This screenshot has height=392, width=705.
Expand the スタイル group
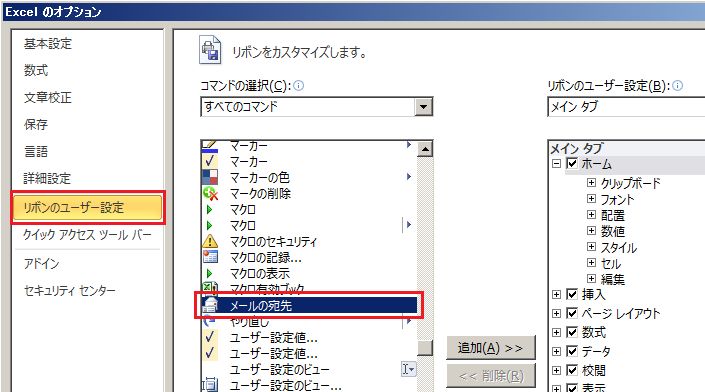pyautogui.click(x=591, y=247)
